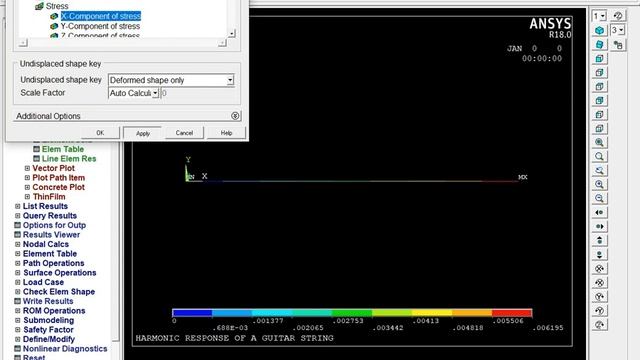Expand the Nodal Calcs tree node
The width and height of the screenshot is (640, 360).
click(18, 244)
